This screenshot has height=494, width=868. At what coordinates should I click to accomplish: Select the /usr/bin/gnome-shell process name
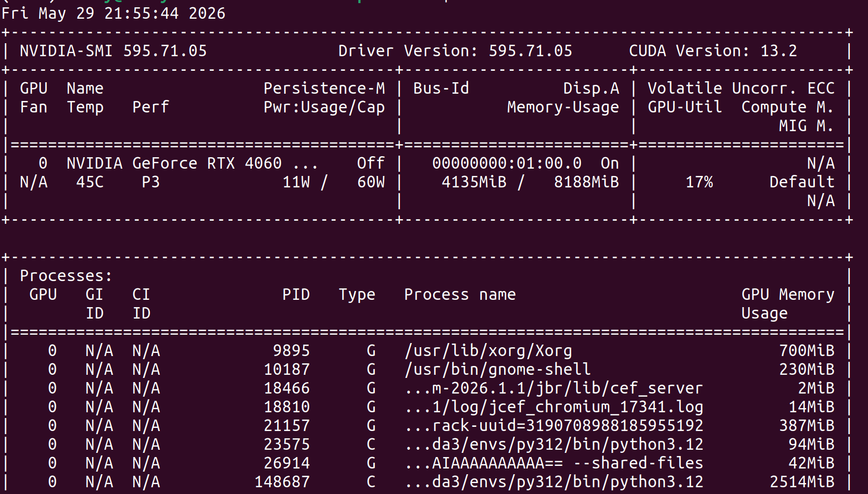coord(497,370)
